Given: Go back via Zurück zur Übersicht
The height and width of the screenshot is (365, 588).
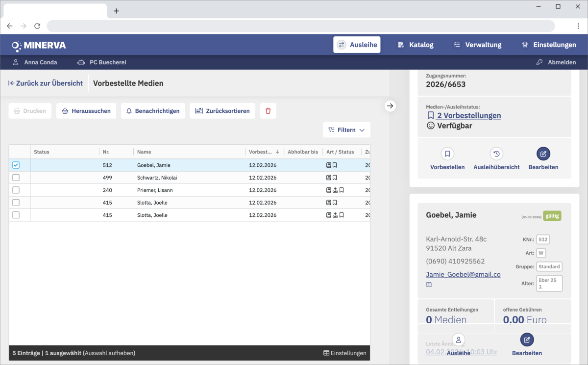Looking at the screenshot, I should coord(46,83).
